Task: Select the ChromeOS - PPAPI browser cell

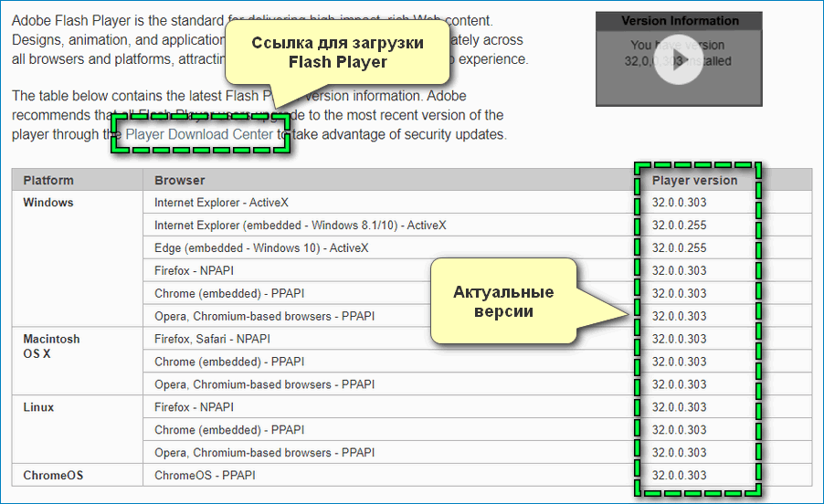Action: [x=205, y=476]
